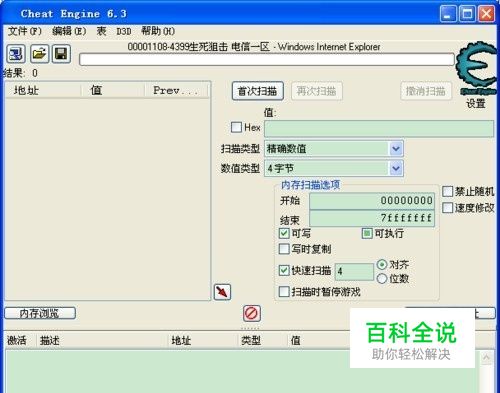Click the 首次扫描 first scan button
Screen dimensions: 500x393
[258, 91]
